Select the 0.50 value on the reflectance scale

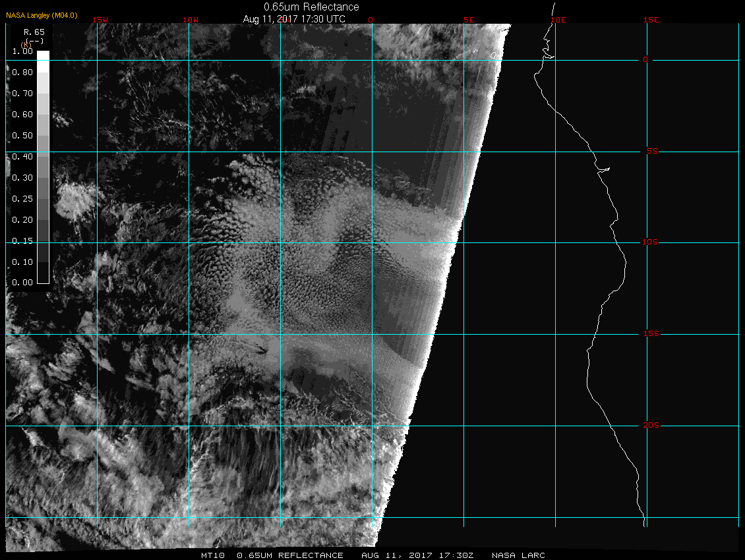pos(22,135)
